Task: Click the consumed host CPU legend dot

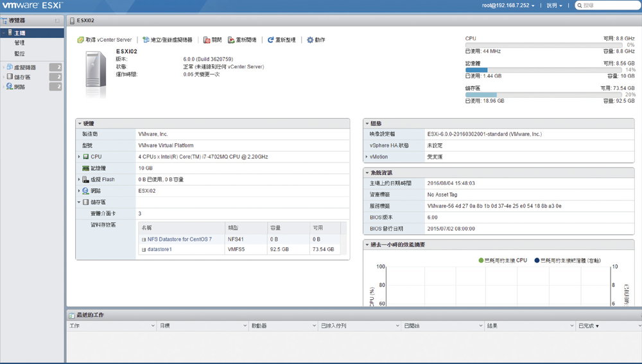Action: (481, 261)
